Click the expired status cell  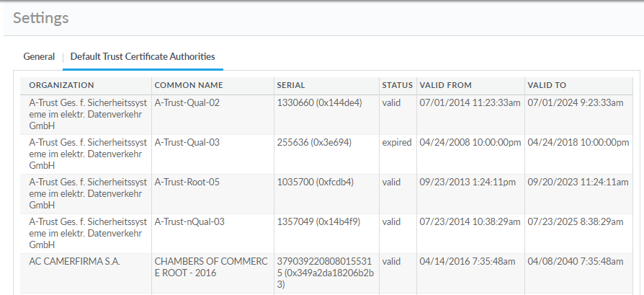click(397, 143)
